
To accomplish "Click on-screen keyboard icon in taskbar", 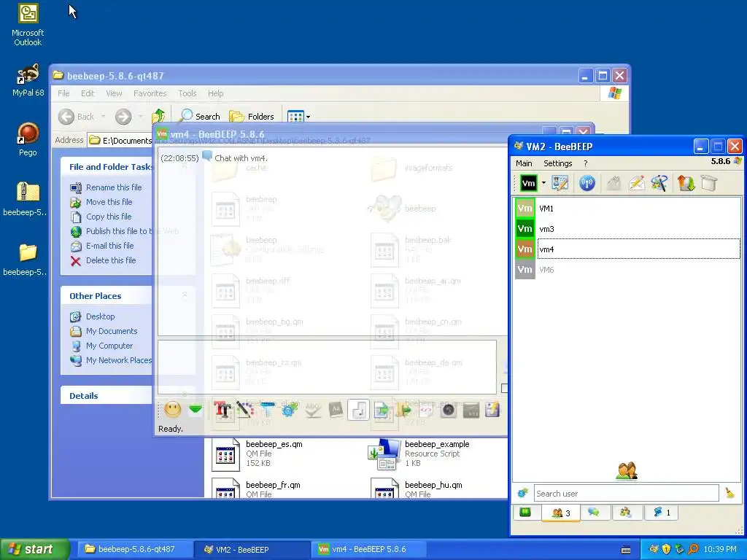I will [626, 550].
